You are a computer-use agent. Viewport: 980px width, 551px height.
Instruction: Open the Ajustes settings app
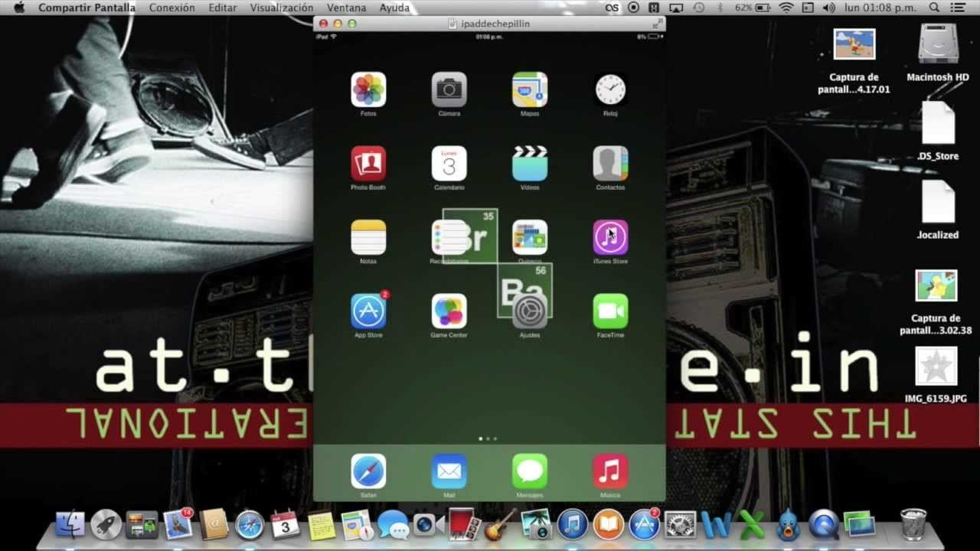point(530,311)
